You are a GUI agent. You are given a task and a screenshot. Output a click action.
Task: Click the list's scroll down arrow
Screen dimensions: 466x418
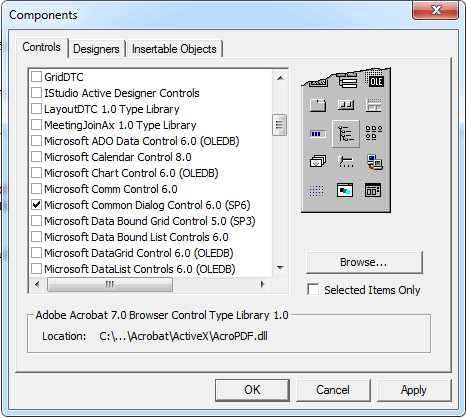280,268
